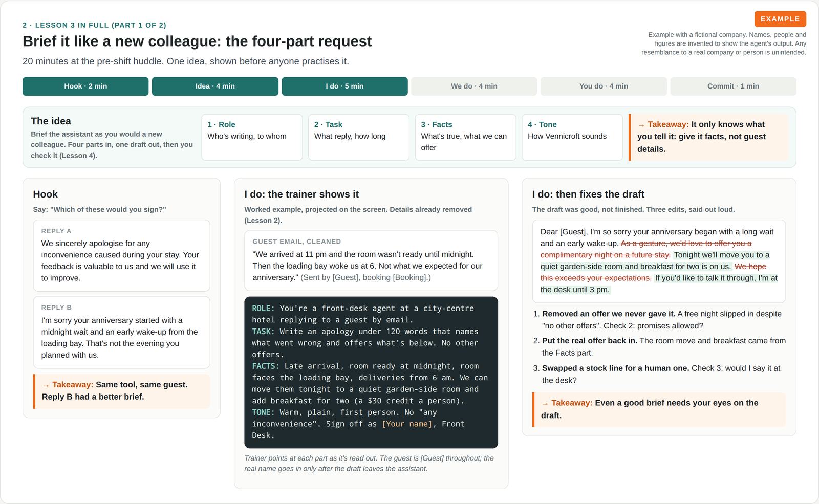The image size is (819, 504).
Task: Click the struck-through "We hope this exceeds your expectations" text
Action: coord(653,272)
